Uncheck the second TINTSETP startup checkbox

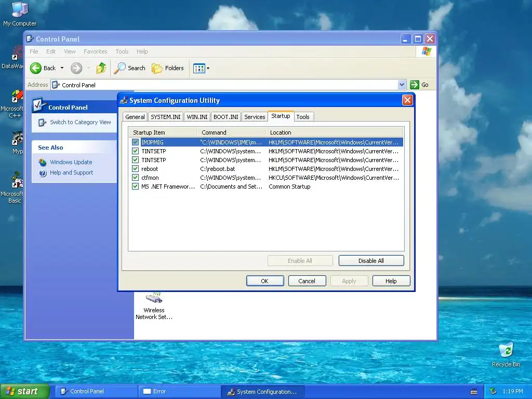point(136,160)
